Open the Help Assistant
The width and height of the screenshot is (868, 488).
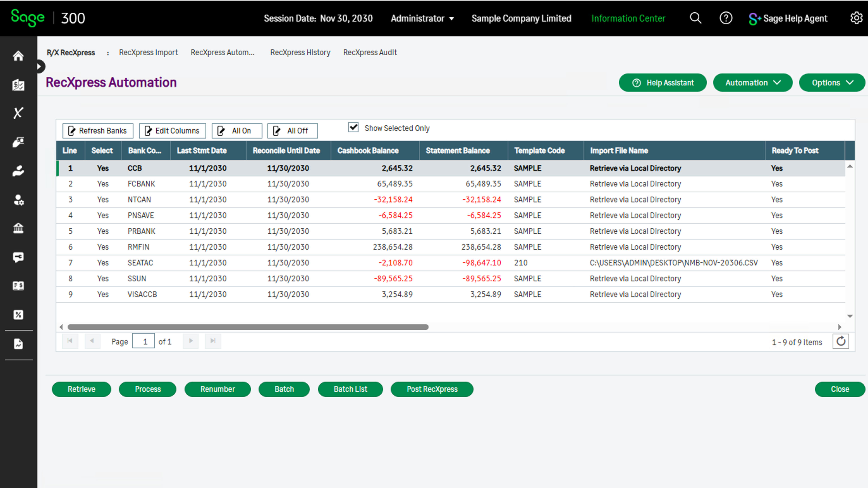click(x=663, y=83)
